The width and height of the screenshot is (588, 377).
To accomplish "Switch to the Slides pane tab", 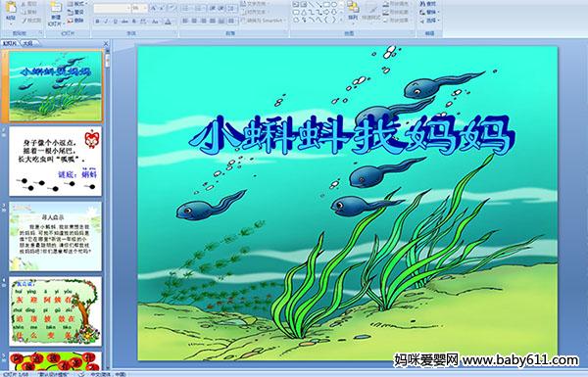I will pyautogui.click(x=10, y=43).
